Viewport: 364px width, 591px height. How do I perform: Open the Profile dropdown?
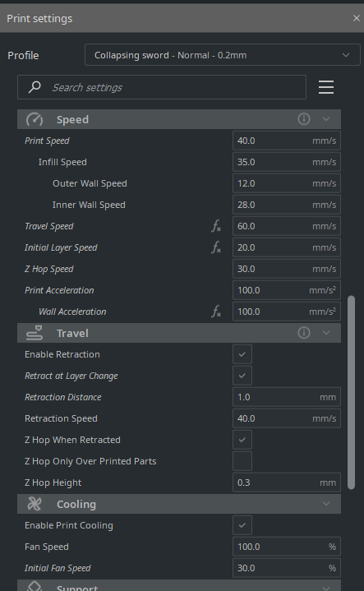[x=223, y=55]
